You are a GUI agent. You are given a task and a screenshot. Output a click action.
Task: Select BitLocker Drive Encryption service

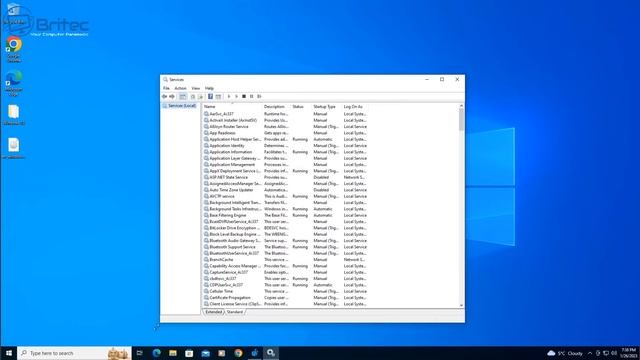pos(285,228)
